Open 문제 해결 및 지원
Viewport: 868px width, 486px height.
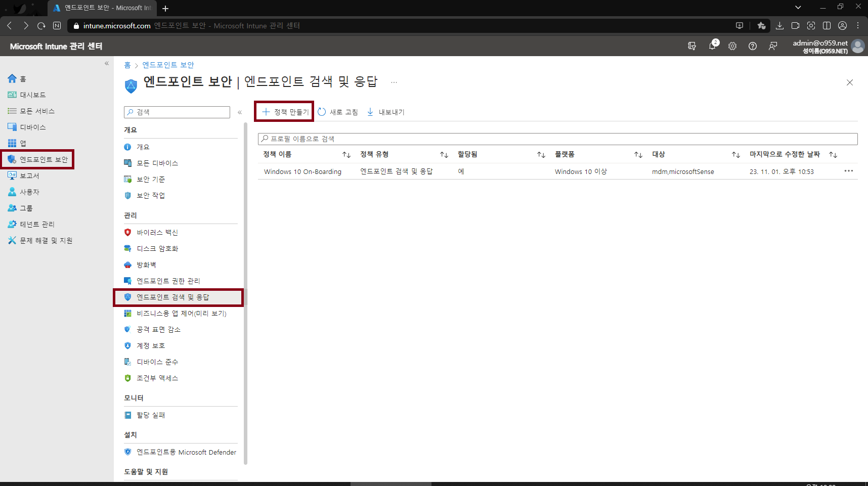[40, 240]
